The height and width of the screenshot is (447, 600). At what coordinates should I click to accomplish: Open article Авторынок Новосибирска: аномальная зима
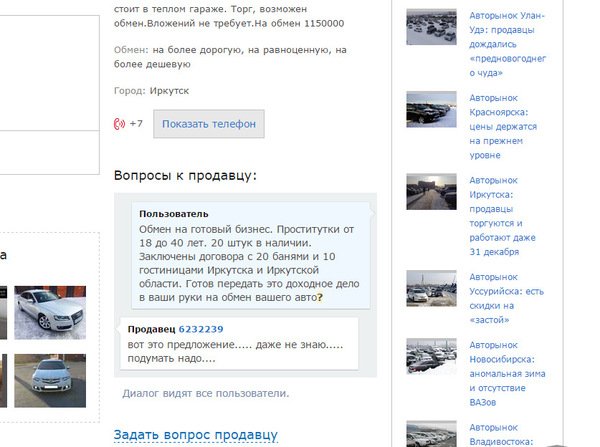[507, 374]
